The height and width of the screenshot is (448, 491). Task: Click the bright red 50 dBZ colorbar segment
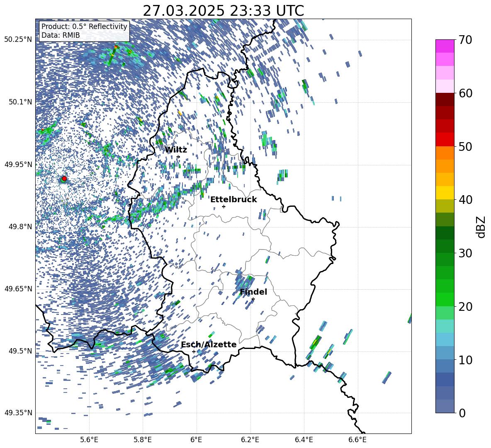[x=445, y=140]
